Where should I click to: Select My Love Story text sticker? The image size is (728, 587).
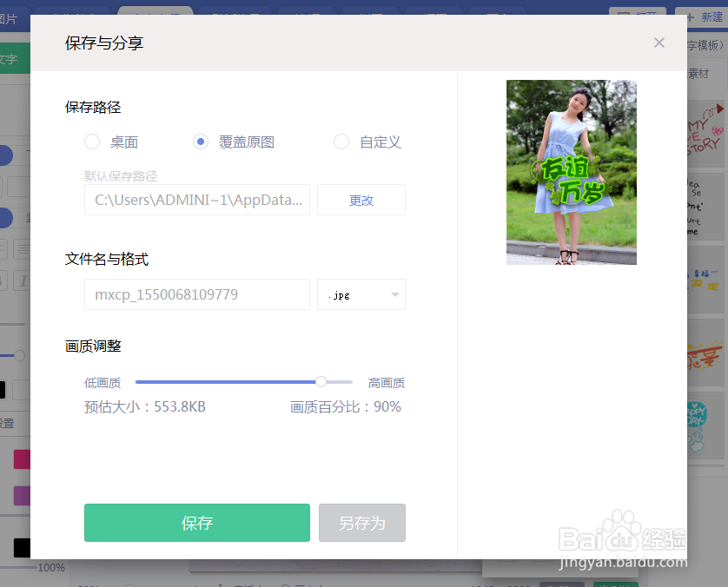click(705, 134)
